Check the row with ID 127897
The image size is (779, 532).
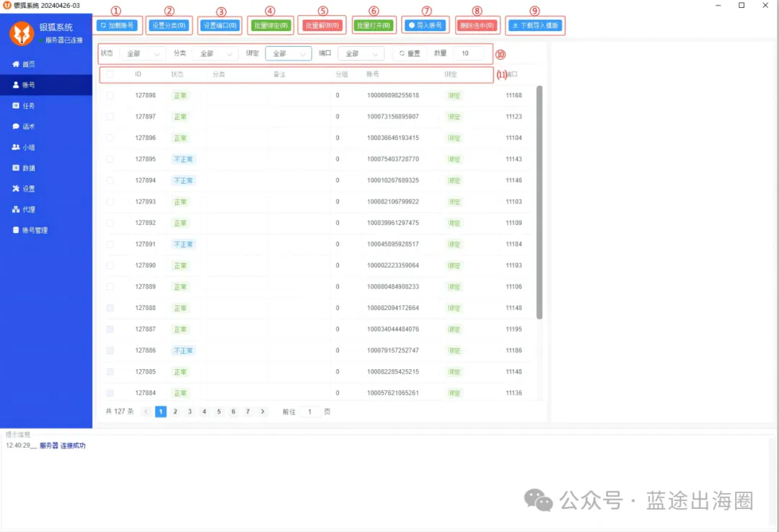pyautogui.click(x=110, y=117)
